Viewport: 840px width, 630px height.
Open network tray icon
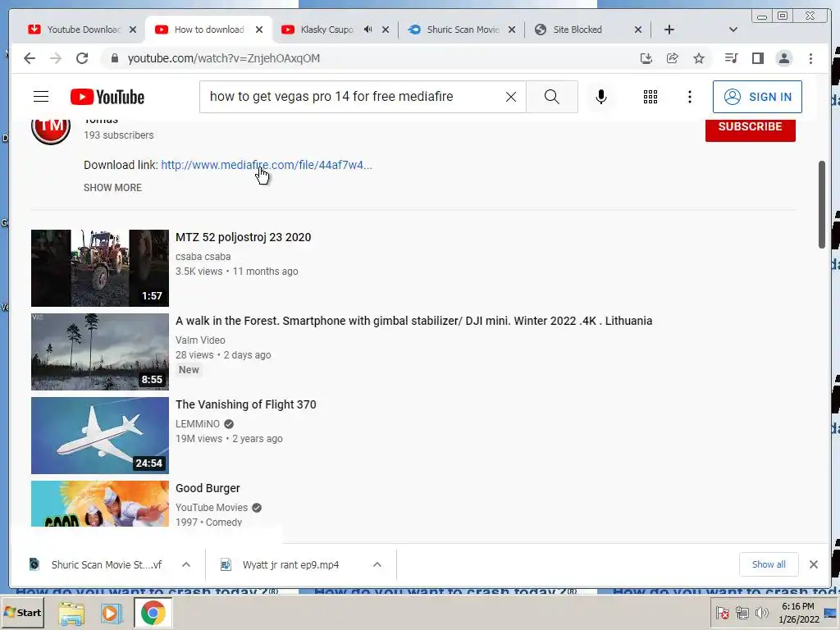[742, 613]
